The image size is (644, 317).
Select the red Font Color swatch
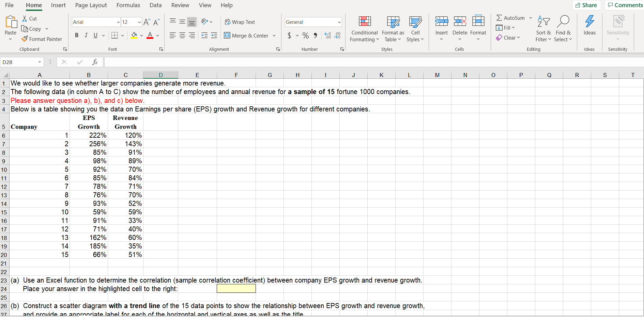(150, 35)
